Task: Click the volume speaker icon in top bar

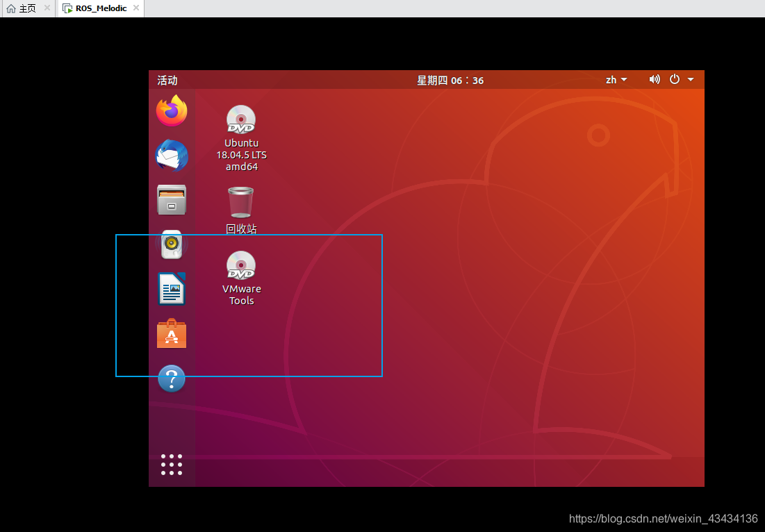Action: point(655,79)
